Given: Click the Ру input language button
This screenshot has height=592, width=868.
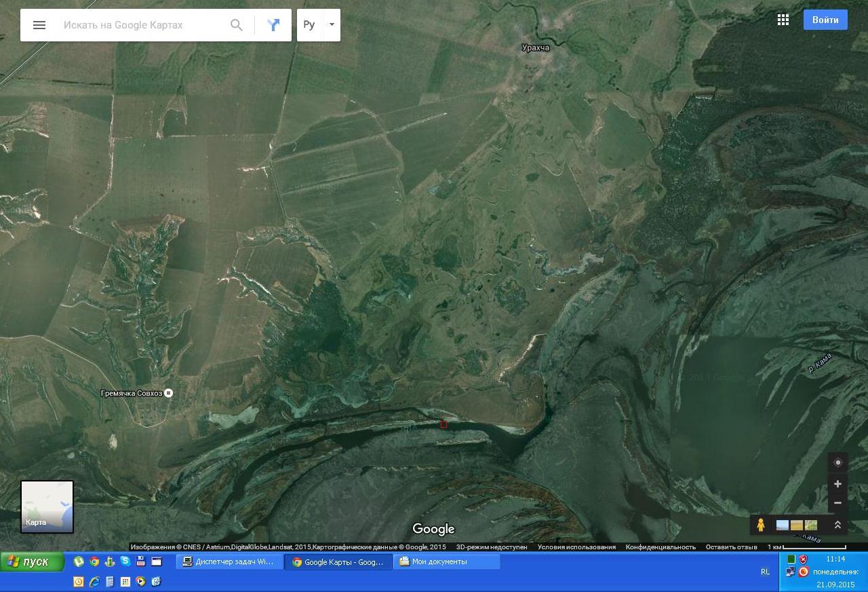Looking at the screenshot, I should point(309,25).
